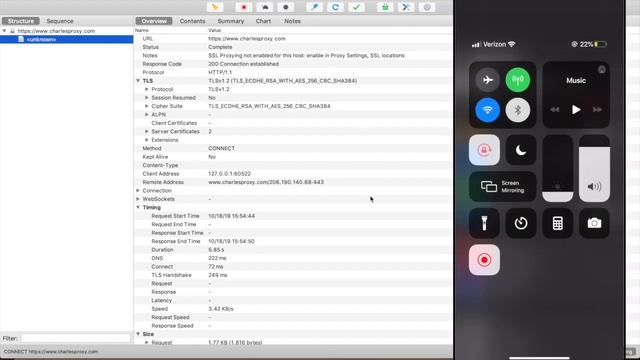This screenshot has width=640, height=360.
Task: Collapse the Timing section
Action: pyautogui.click(x=138, y=207)
